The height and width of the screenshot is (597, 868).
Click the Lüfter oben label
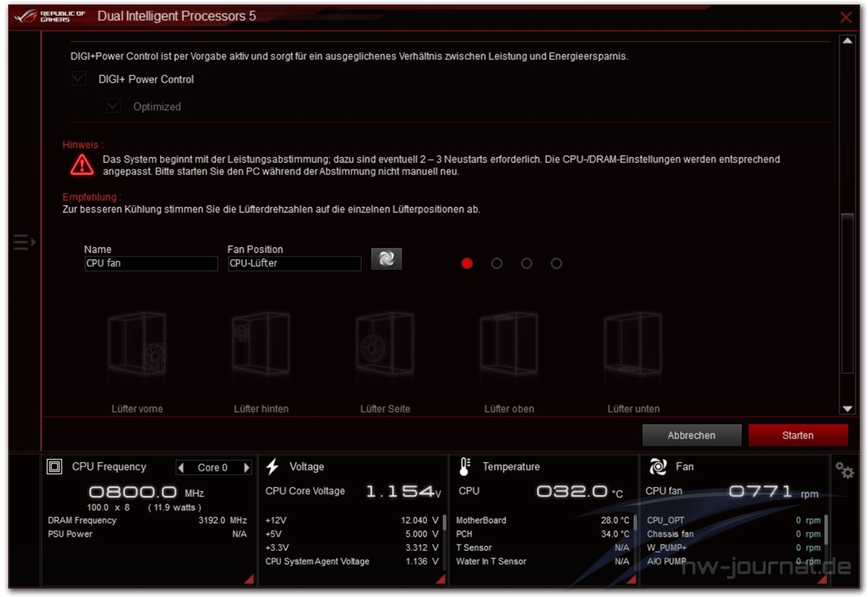(x=509, y=409)
